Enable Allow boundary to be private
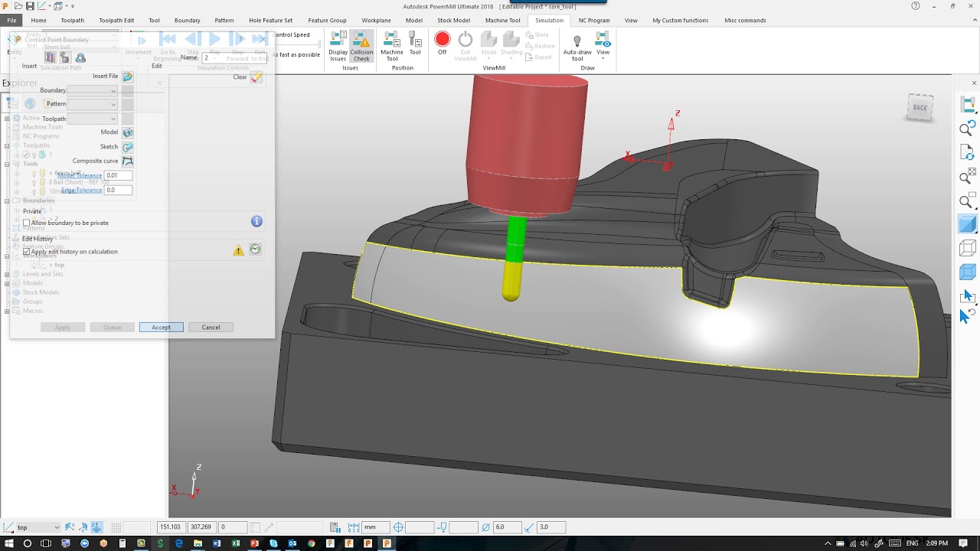This screenshot has width=980, height=551. click(x=27, y=223)
